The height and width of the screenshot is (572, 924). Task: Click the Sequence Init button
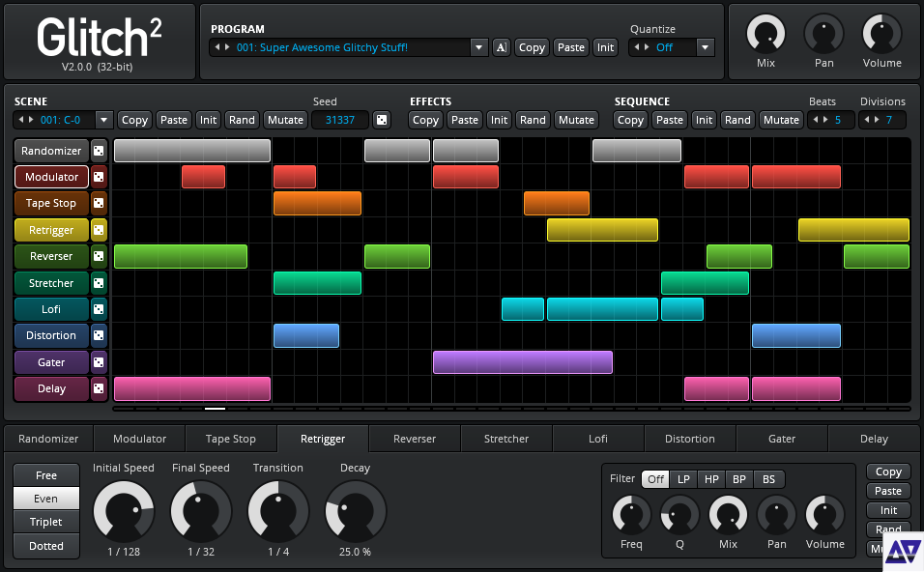pyautogui.click(x=704, y=120)
